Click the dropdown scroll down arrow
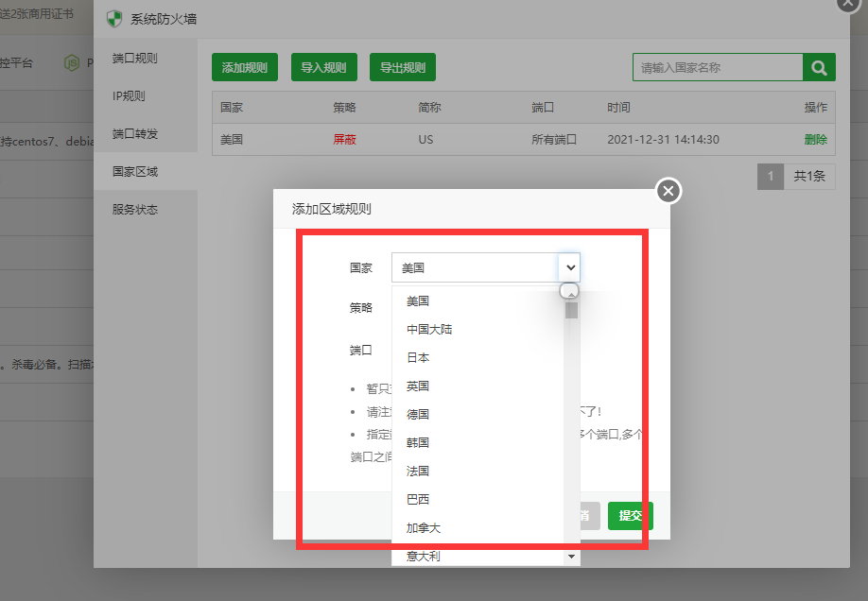 tap(571, 557)
